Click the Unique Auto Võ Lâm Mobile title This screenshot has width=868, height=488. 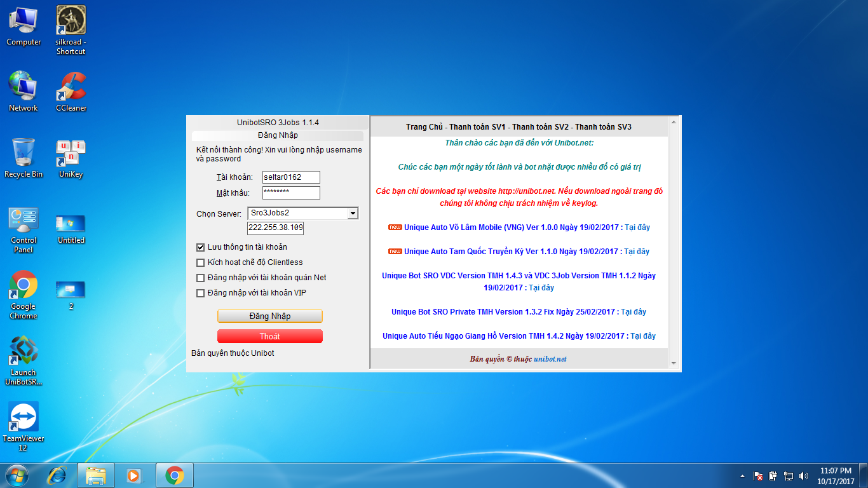tap(512, 227)
